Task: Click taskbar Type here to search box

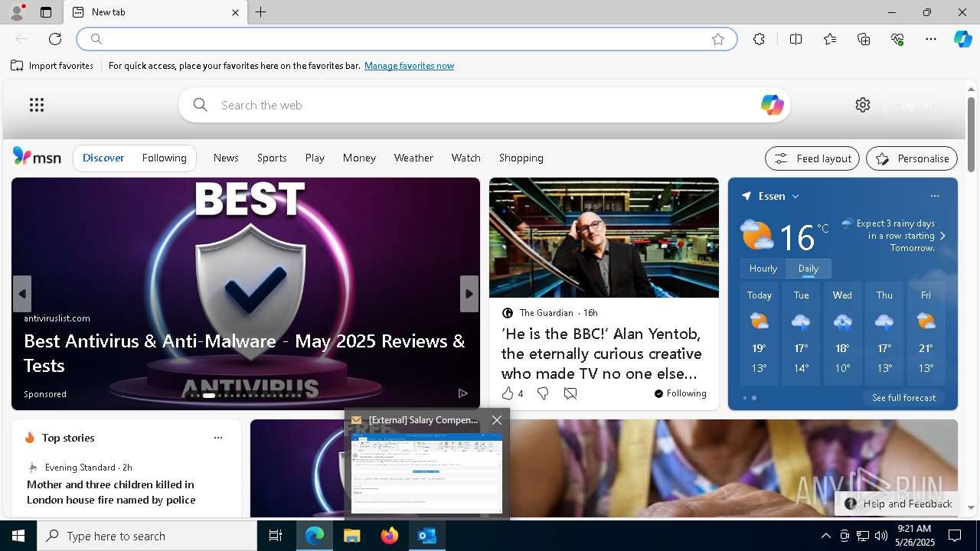Action: pyautogui.click(x=147, y=536)
